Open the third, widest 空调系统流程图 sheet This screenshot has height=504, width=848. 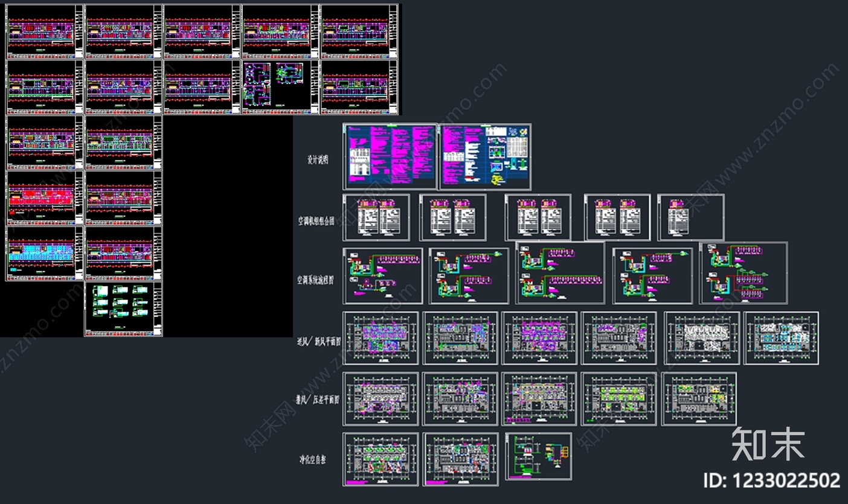point(560,273)
